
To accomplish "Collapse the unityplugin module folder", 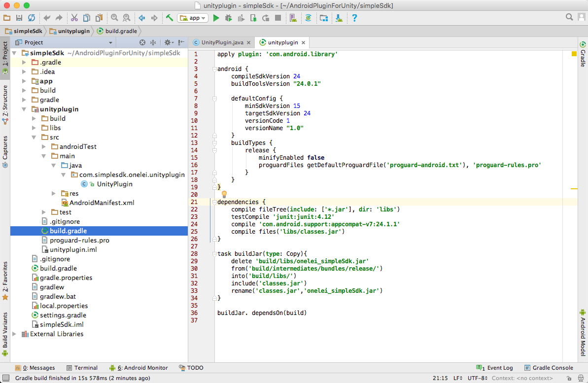I will [24, 109].
